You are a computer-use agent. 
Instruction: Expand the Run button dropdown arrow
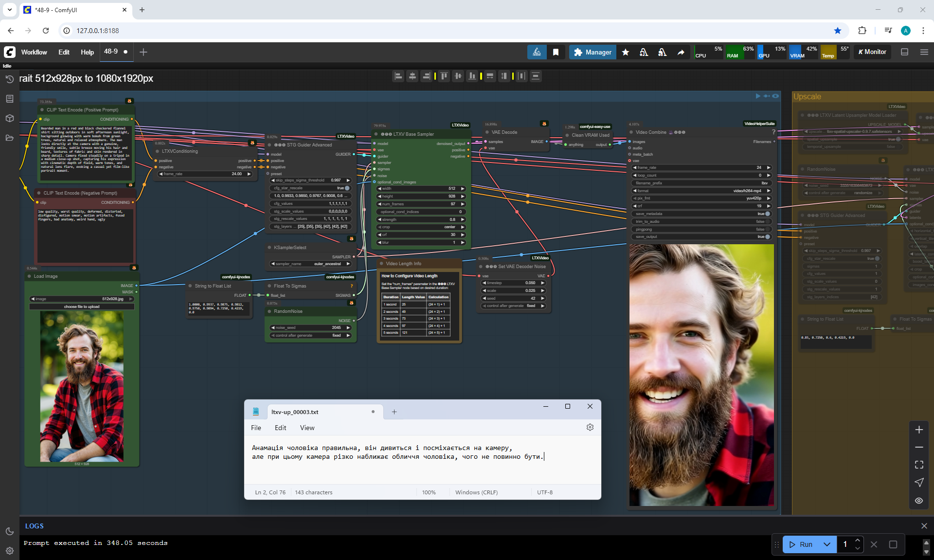(827, 544)
